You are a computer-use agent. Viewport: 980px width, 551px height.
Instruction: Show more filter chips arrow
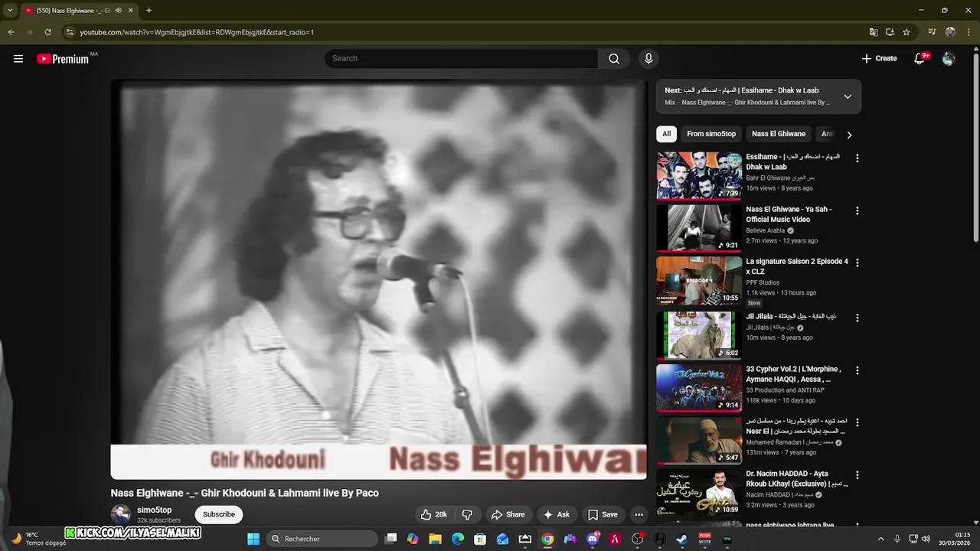coord(849,135)
